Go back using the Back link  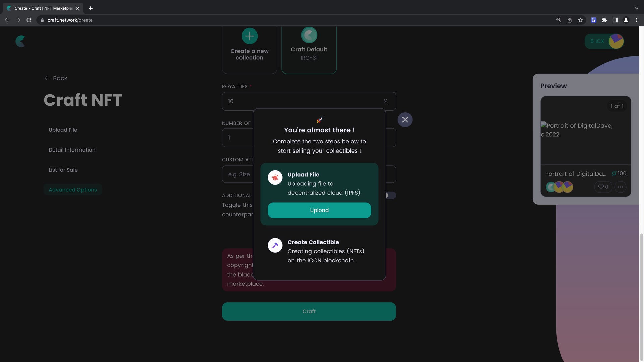[56, 78]
